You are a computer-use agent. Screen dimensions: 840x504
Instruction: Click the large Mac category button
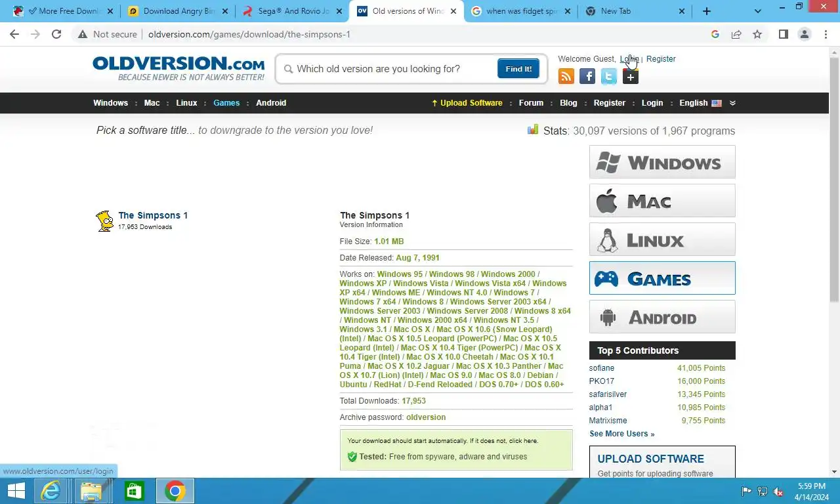point(662,201)
